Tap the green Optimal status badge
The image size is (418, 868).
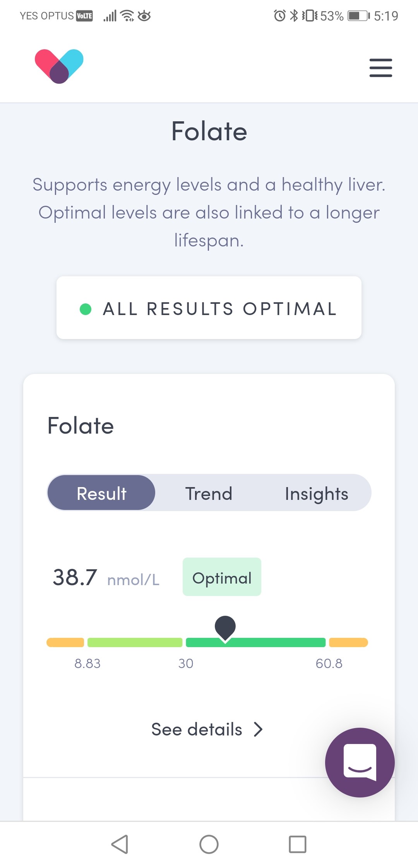222,577
